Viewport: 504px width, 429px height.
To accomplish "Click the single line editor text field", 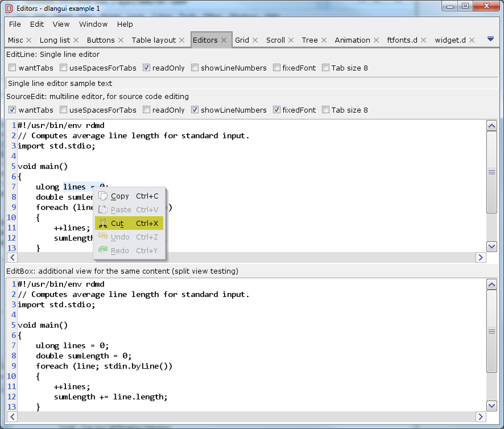I will tap(245, 84).
